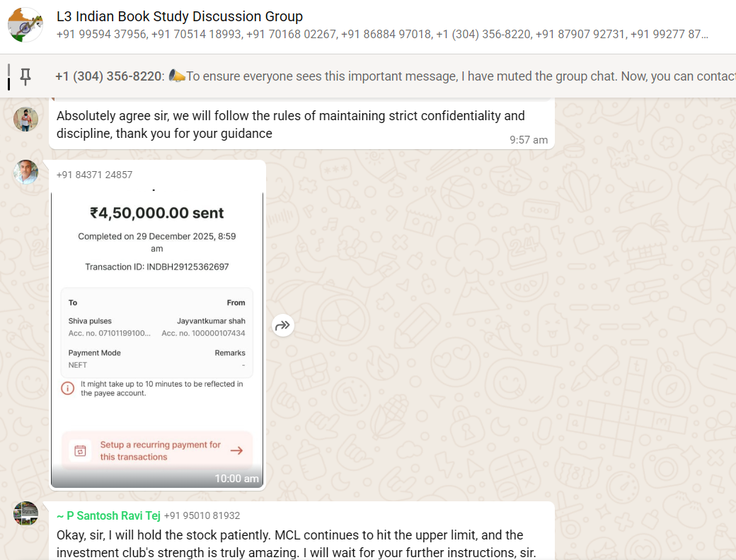
Task: Click the megaphone emoji in pinned message
Action: click(x=177, y=76)
